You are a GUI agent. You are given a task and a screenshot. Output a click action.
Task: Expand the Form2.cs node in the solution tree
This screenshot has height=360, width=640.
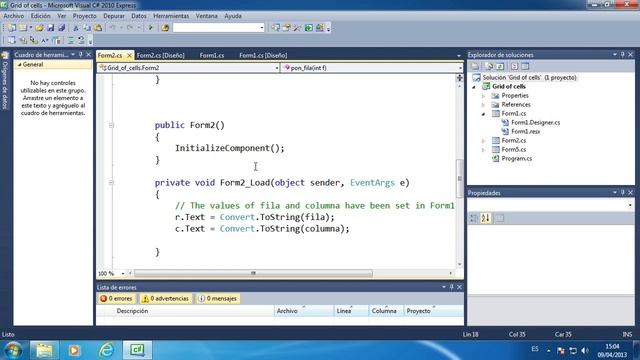(484, 141)
